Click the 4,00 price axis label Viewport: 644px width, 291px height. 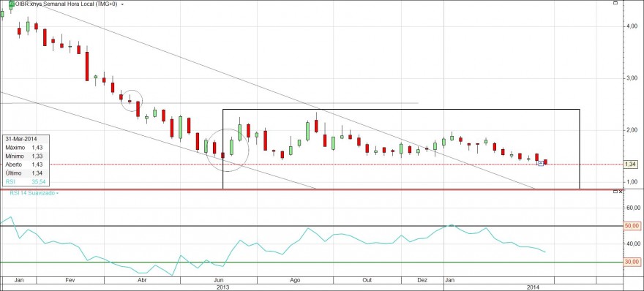pyautogui.click(x=632, y=26)
